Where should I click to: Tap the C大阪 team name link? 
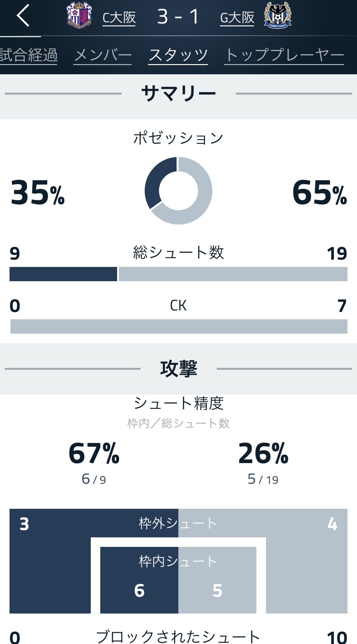(x=119, y=18)
